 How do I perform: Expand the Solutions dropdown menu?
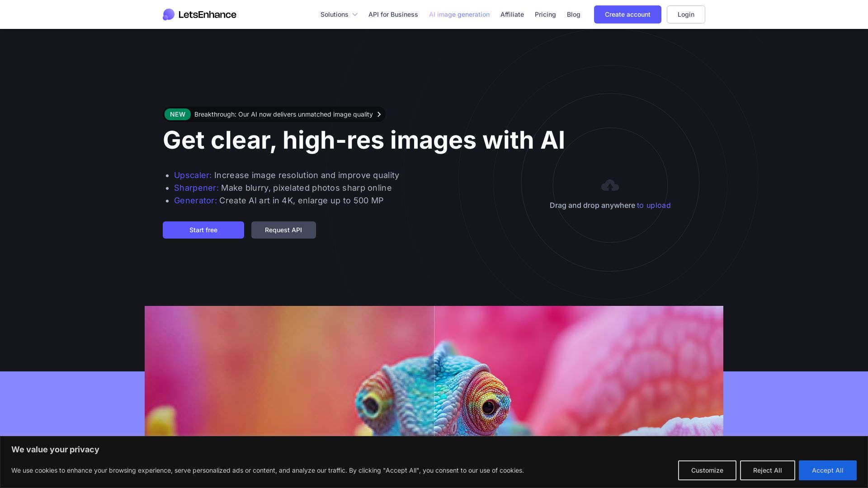click(339, 14)
